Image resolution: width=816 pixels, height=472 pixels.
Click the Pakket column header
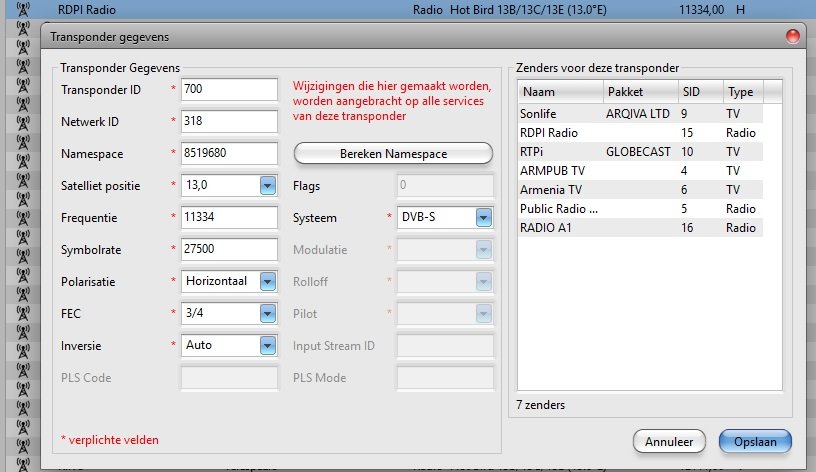tap(638, 92)
